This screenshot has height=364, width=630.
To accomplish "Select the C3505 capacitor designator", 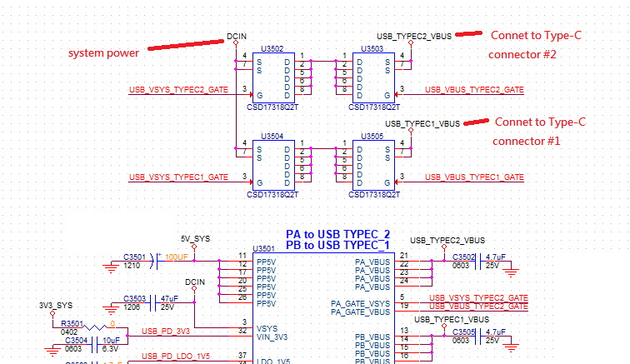I will point(463,332).
